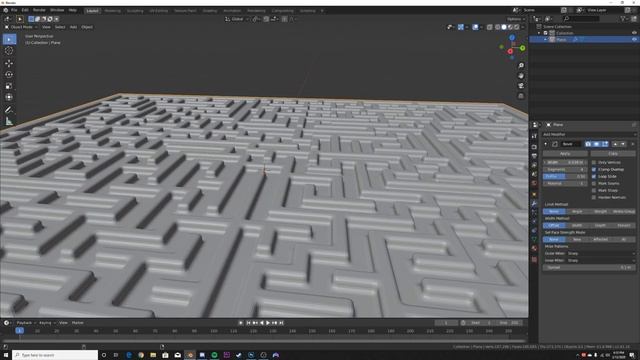640x360 pixels.
Task: Set Limit Method to Angle
Action: tap(577, 211)
